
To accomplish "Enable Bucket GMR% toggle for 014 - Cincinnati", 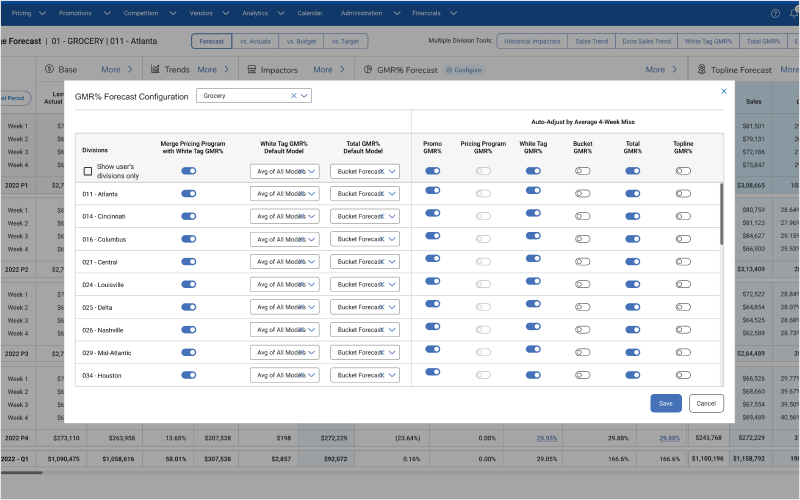I will click(x=582, y=215).
